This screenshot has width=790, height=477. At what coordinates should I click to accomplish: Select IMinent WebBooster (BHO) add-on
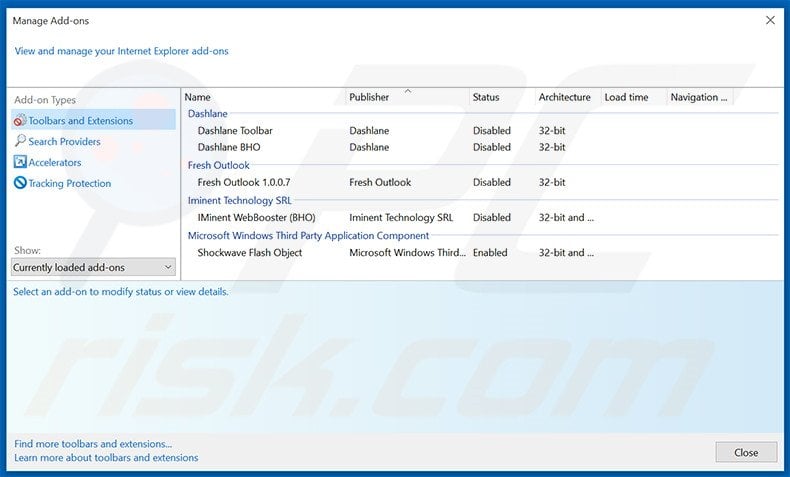point(257,217)
